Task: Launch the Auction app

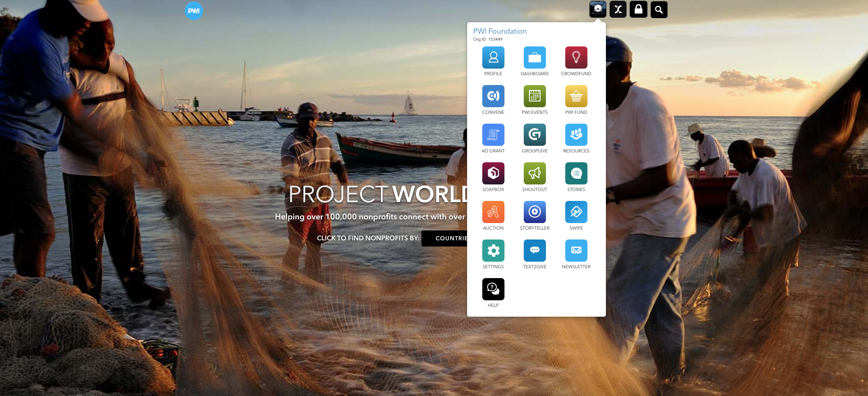Action: pos(493,212)
